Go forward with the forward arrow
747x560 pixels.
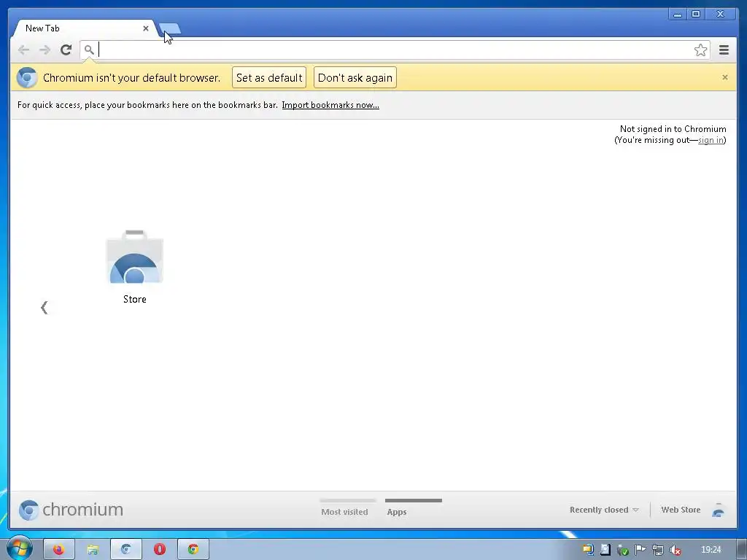tap(44, 50)
